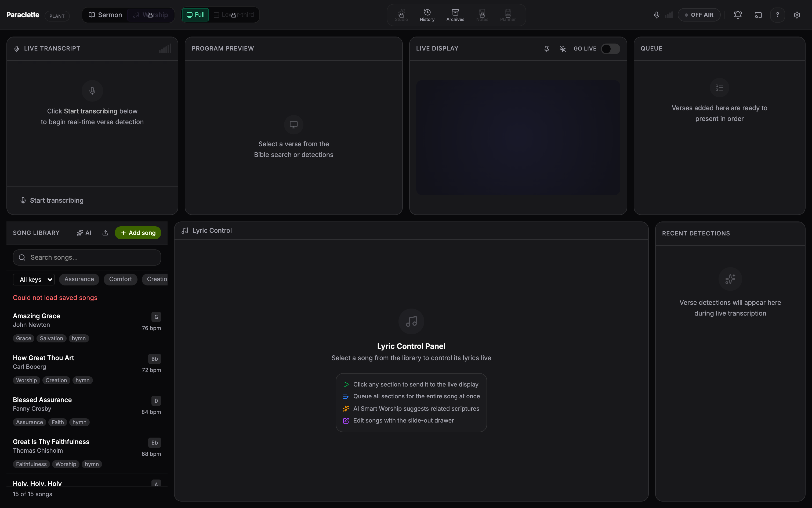The height and width of the screenshot is (508, 812).
Task: Click the Live Display preview screen
Action: [x=518, y=137]
